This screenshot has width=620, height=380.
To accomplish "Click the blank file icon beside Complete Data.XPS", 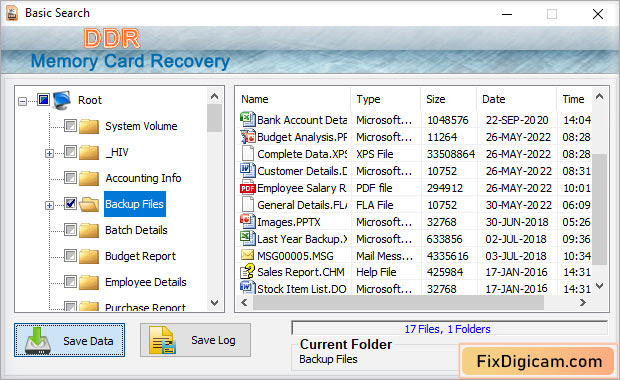I will [x=248, y=153].
